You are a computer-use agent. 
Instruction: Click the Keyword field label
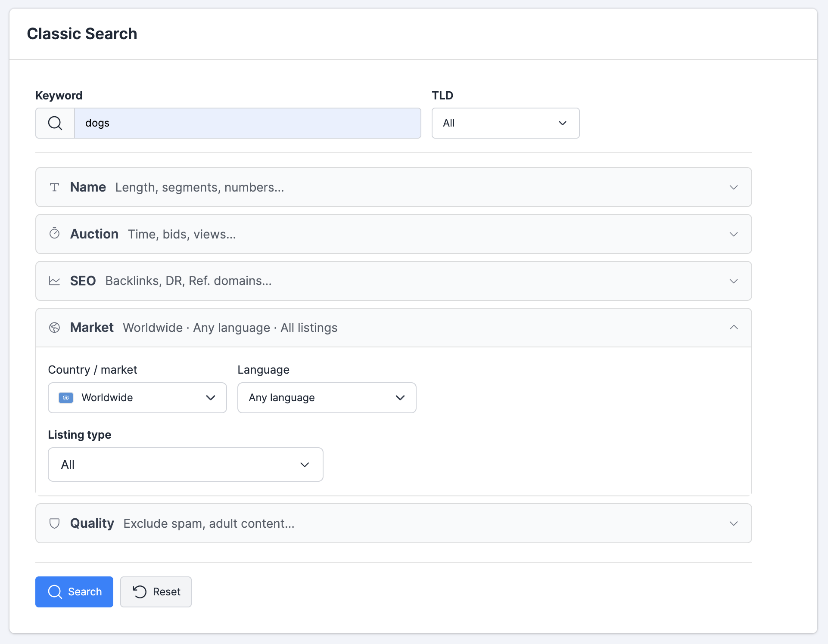coord(59,96)
